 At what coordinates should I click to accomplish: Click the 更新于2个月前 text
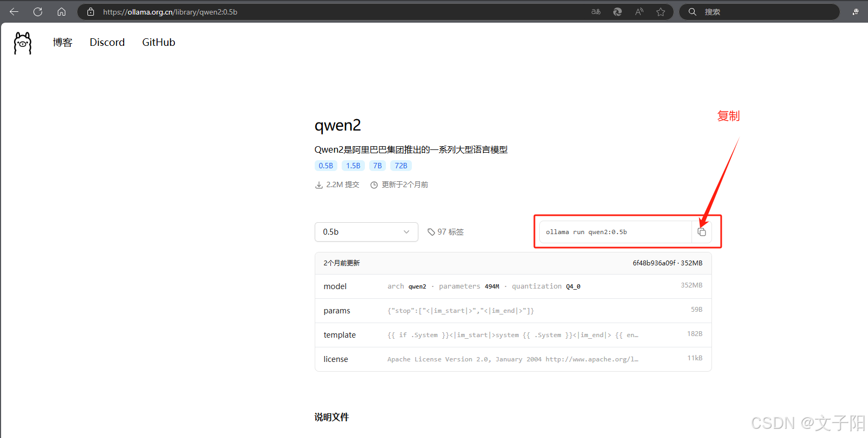pos(405,185)
